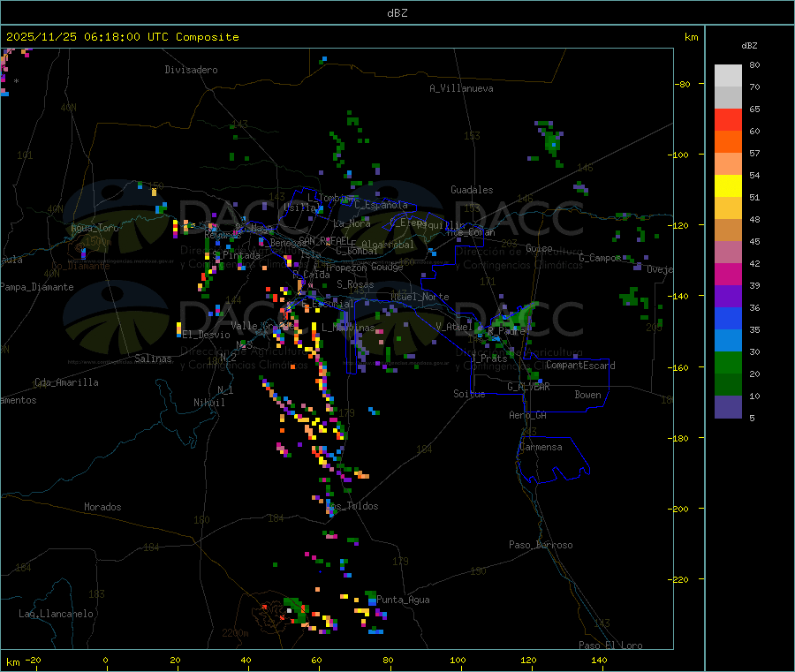The width and height of the screenshot is (795, 672).
Task: Click the dBZ title at top
Action: tap(397, 12)
